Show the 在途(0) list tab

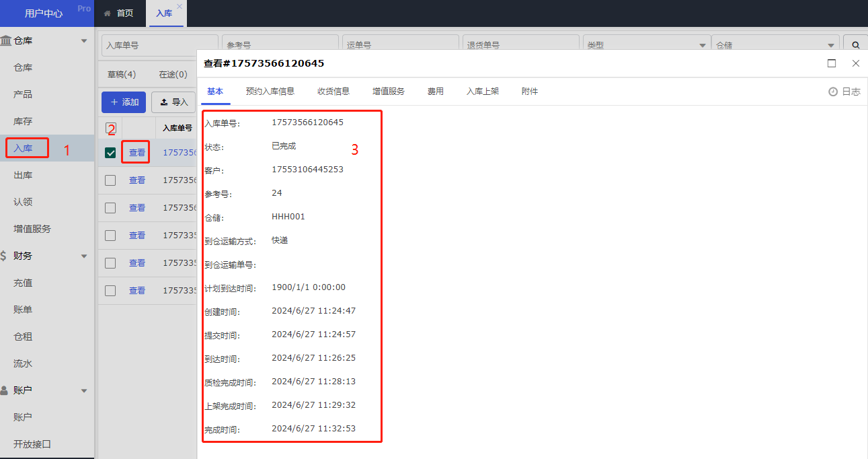pyautogui.click(x=173, y=75)
